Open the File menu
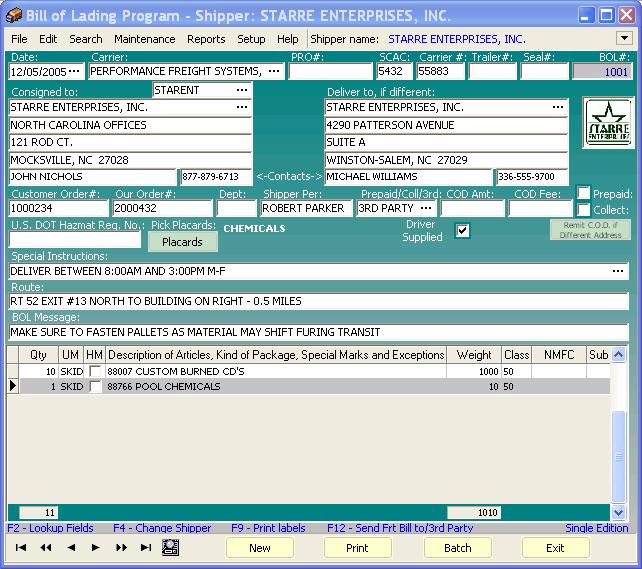Screen dimensions: 642x569 click(19, 39)
